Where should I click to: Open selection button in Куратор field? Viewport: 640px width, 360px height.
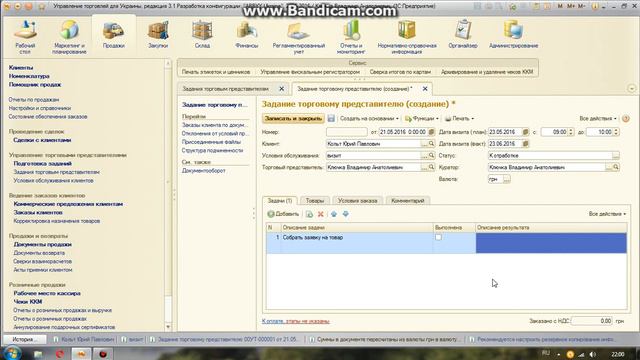point(609,167)
